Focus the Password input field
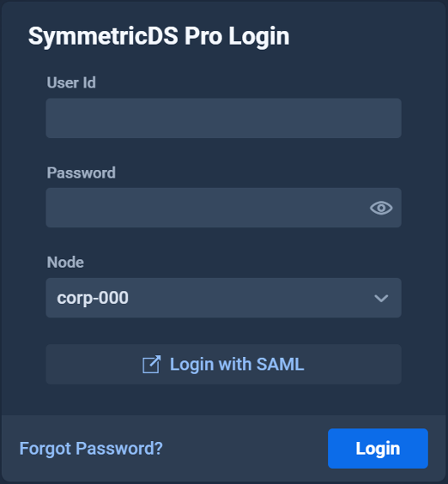448x484 pixels. click(x=223, y=208)
